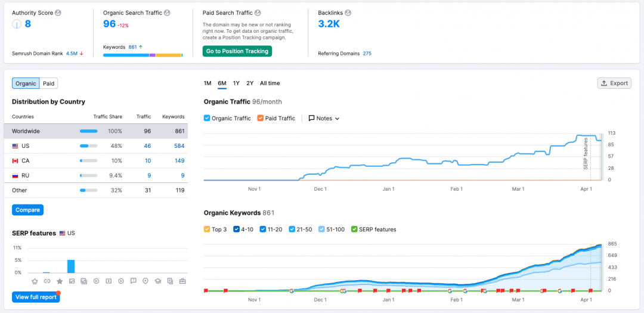Click the briefcase jobs icon in SERP features
Image resolution: width=644 pixels, height=313 pixels.
click(182, 281)
